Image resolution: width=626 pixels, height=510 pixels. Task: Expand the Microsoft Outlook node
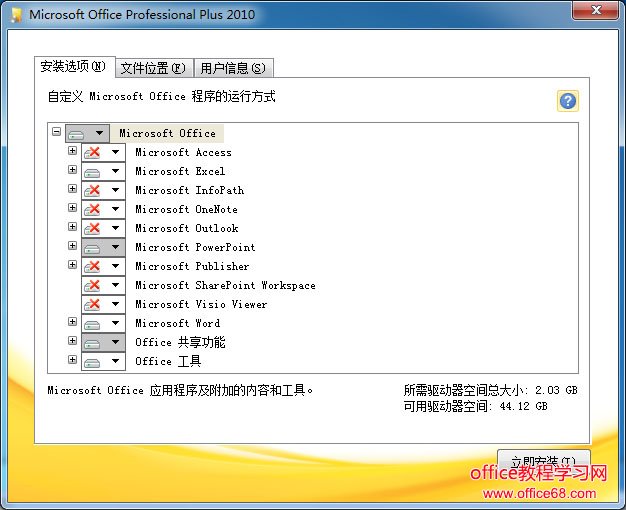pyautogui.click(x=72, y=226)
